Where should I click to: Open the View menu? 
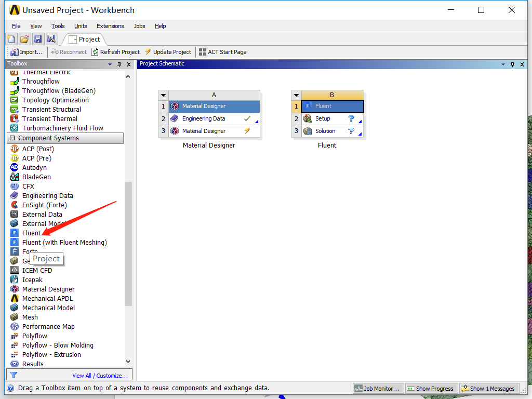(36, 26)
